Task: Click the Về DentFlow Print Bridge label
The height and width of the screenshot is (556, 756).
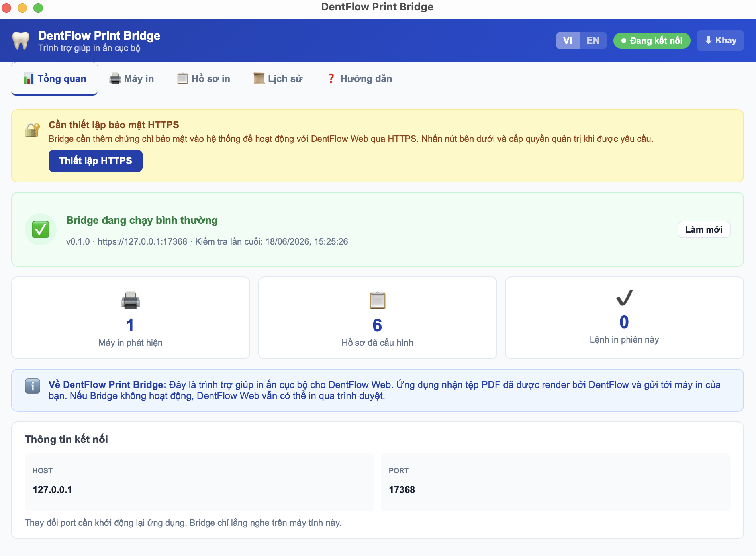Action: pos(108,385)
